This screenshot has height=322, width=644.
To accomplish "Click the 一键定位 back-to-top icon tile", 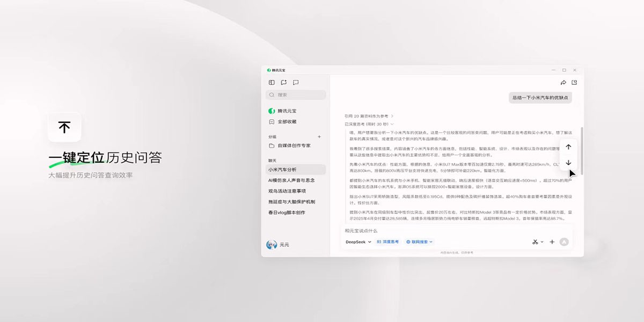I will coord(64,127).
